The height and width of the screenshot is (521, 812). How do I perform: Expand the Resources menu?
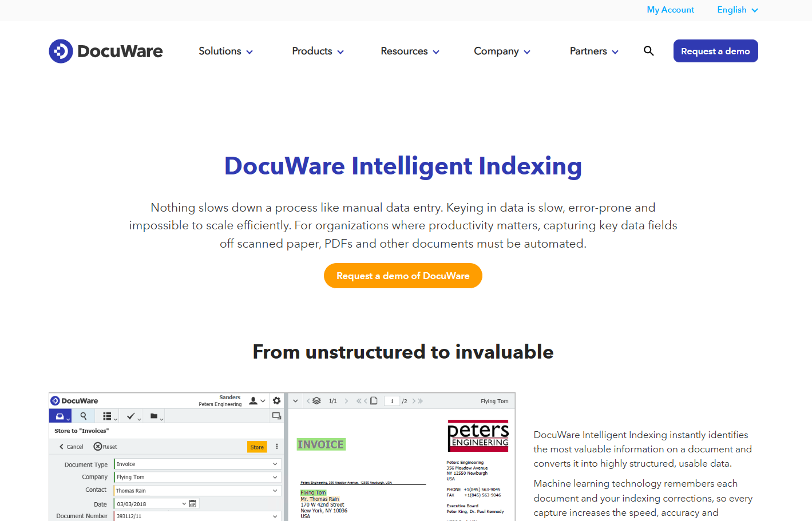[x=410, y=51]
